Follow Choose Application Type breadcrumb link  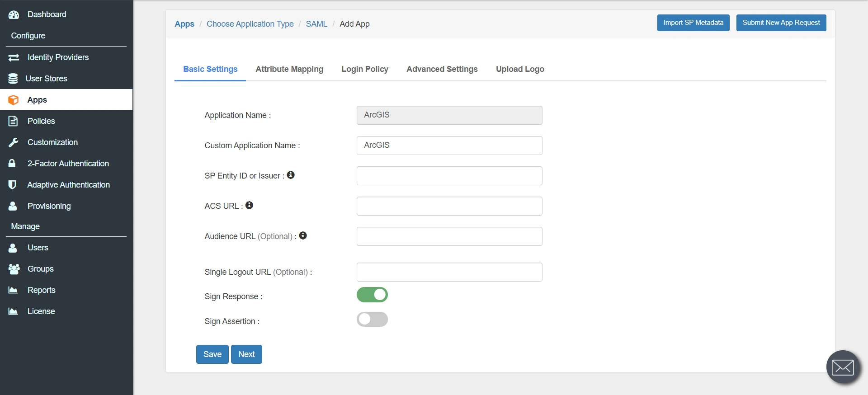click(250, 24)
